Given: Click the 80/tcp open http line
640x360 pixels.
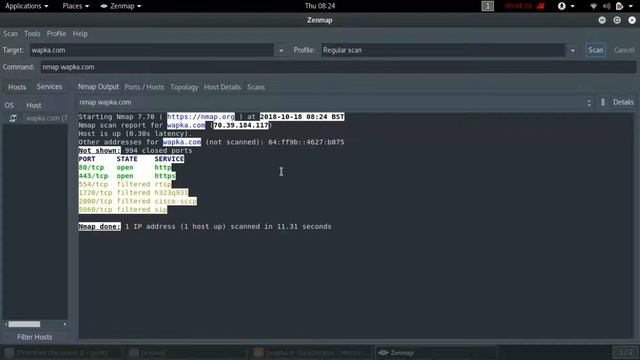Looking at the screenshot, I should pos(125,167).
